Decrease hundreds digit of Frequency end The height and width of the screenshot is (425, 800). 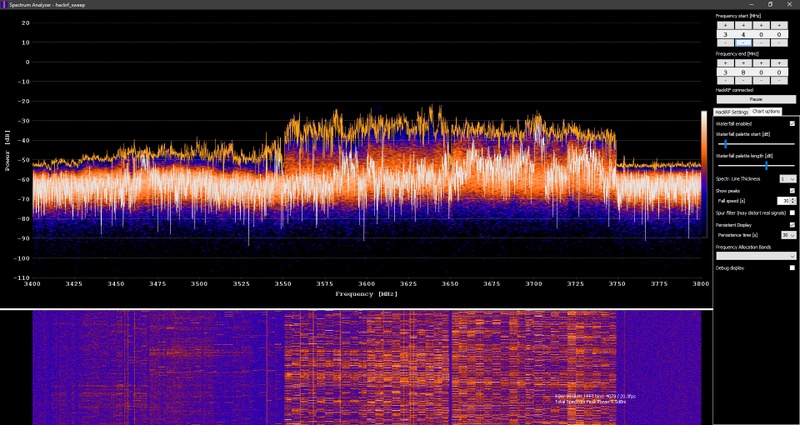(743, 81)
